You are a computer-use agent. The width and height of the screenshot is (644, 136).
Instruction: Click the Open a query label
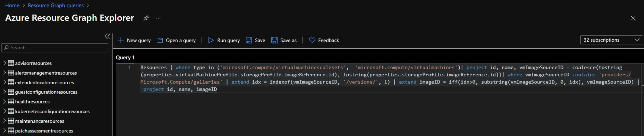(x=181, y=40)
